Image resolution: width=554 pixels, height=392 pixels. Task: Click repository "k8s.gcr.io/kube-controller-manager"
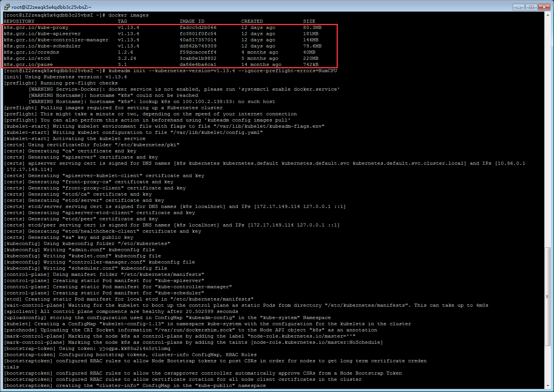tap(56, 40)
